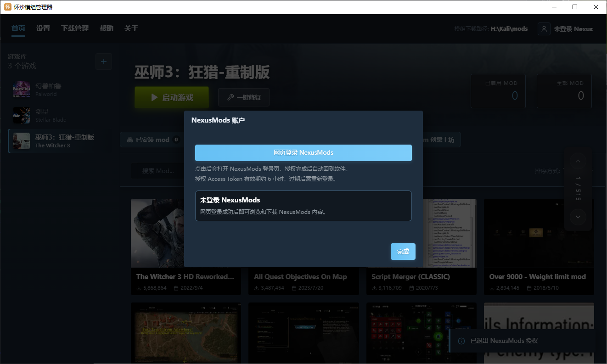
Task: Switch to the 首页 tab
Action: click(x=18, y=28)
